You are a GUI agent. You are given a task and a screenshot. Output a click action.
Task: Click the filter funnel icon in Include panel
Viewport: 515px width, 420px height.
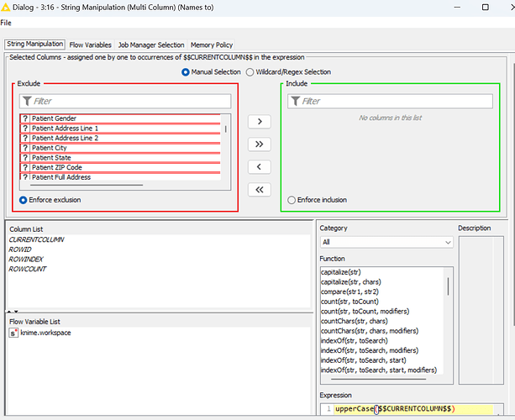click(x=294, y=102)
